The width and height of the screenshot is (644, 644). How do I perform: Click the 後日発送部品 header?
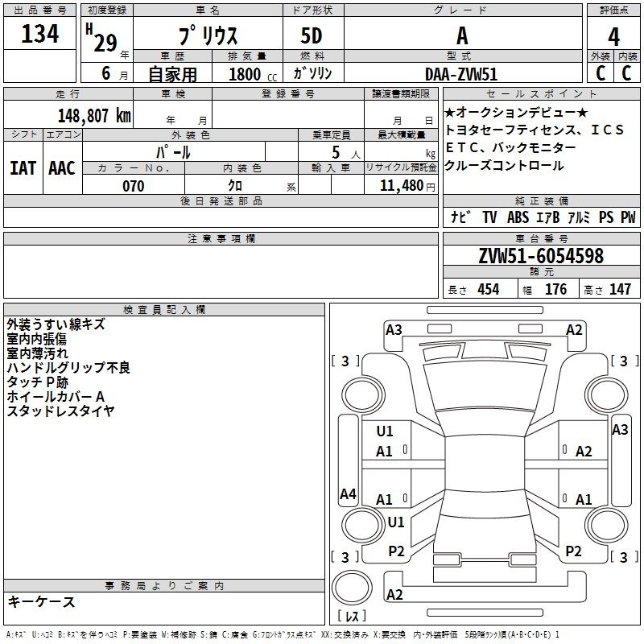221,200
